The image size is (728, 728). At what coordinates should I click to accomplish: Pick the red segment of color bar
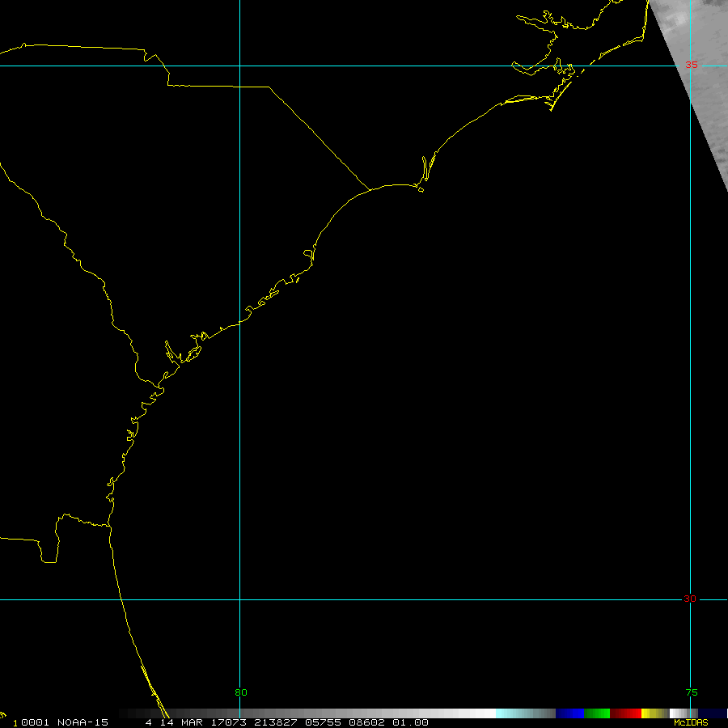click(625, 713)
